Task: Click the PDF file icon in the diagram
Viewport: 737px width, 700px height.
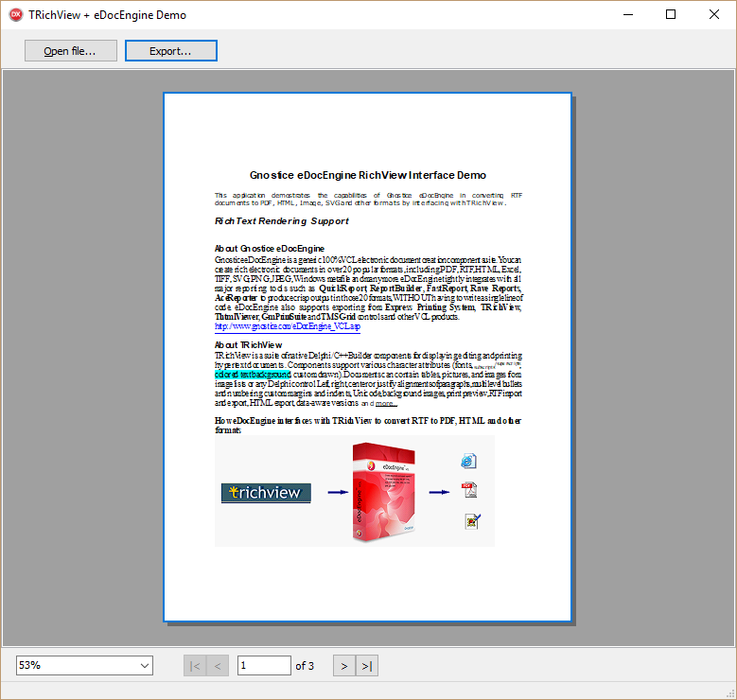Action: click(468, 489)
